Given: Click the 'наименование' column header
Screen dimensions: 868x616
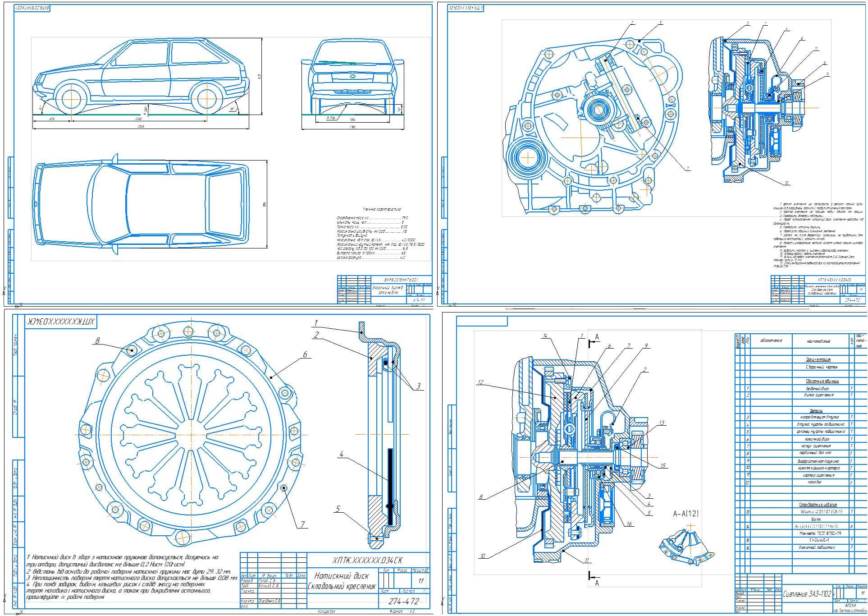Looking at the screenshot, I should (x=818, y=341).
